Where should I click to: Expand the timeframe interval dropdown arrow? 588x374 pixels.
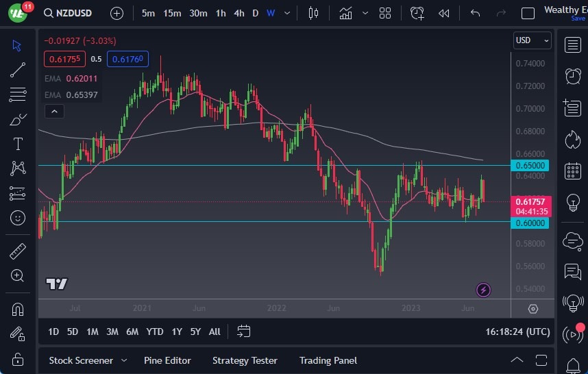[287, 13]
